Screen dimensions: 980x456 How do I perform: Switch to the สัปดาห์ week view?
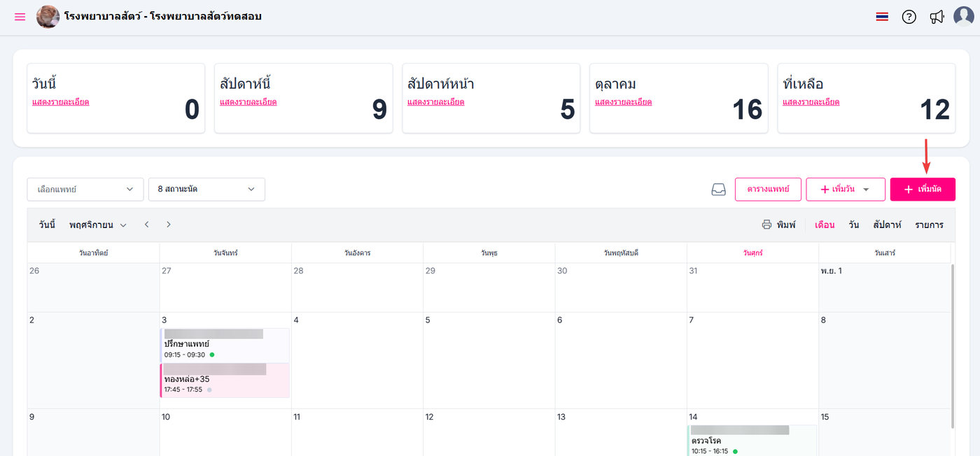point(887,225)
